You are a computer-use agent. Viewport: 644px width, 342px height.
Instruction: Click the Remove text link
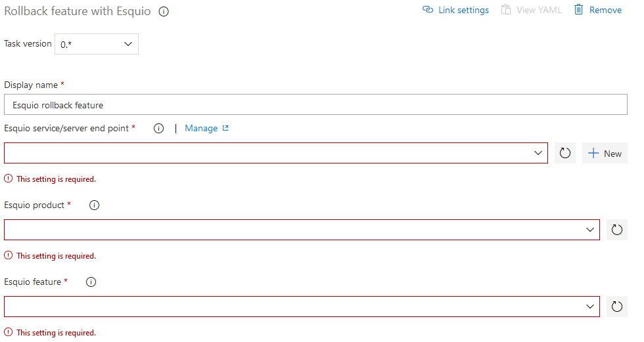(605, 10)
